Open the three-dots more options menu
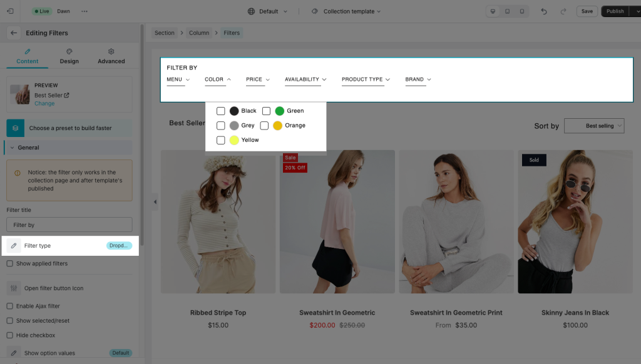Screen dimensions: 641x364 pyautogui.click(x=85, y=11)
